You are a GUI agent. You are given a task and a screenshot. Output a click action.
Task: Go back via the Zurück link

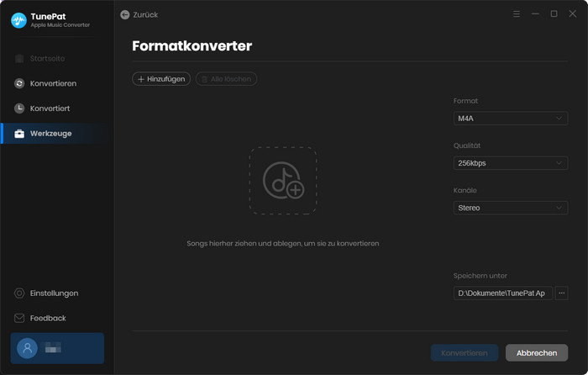(145, 14)
